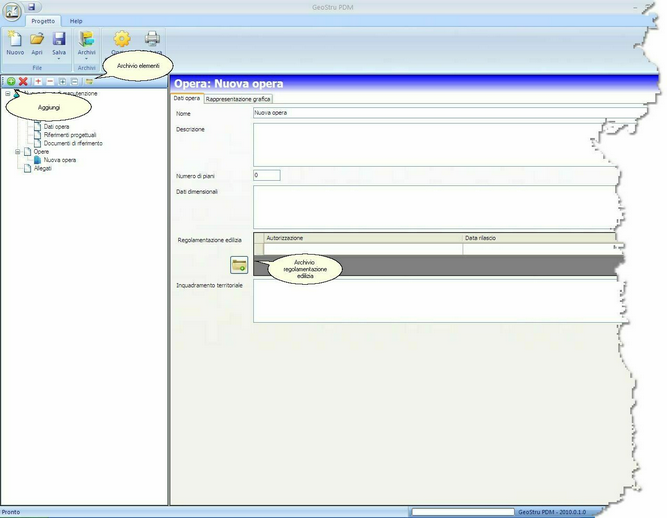This screenshot has width=667, height=518.
Task: Select Riferimenti progettuali tree item
Action: [70, 135]
